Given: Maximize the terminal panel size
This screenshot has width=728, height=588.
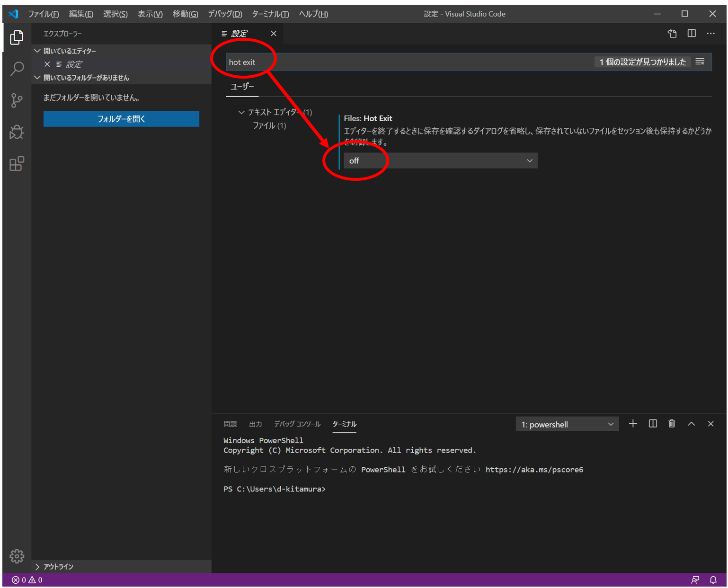Looking at the screenshot, I should [x=691, y=424].
